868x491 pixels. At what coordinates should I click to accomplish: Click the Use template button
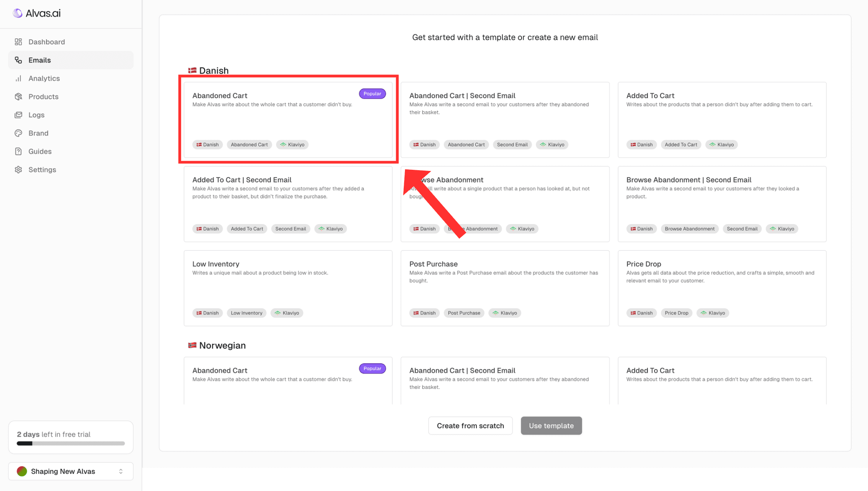551,426
